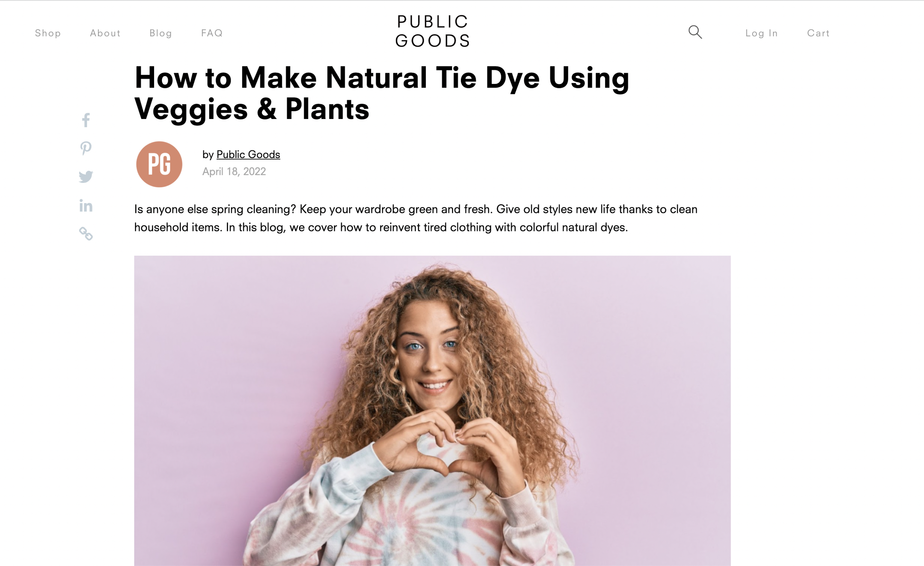Viewport: 924px width, 566px height.
Task: Visit the FAQ page
Action: pyautogui.click(x=212, y=33)
